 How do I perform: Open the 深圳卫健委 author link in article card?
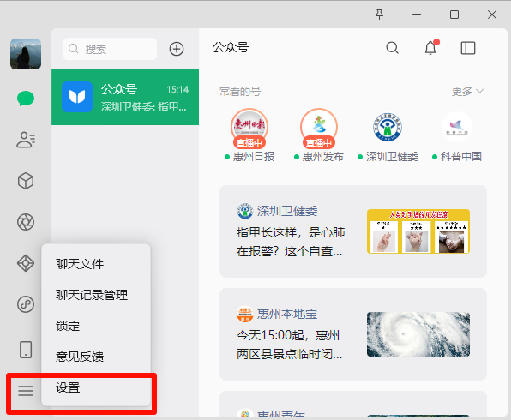coord(287,211)
